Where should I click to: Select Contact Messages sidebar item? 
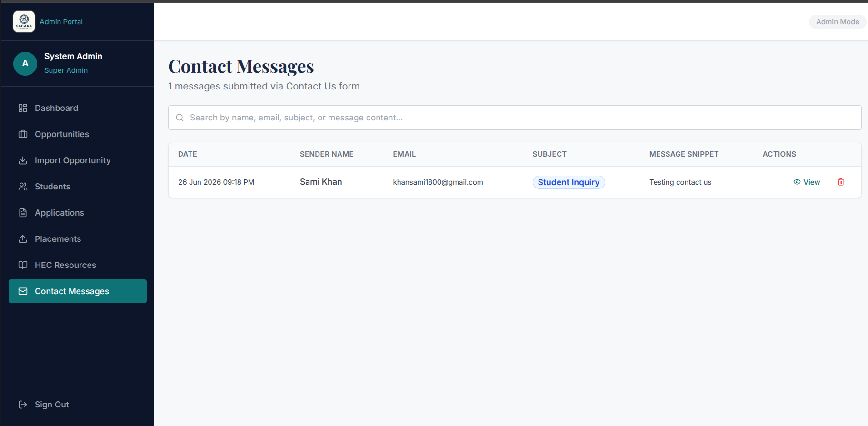click(78, 291)
